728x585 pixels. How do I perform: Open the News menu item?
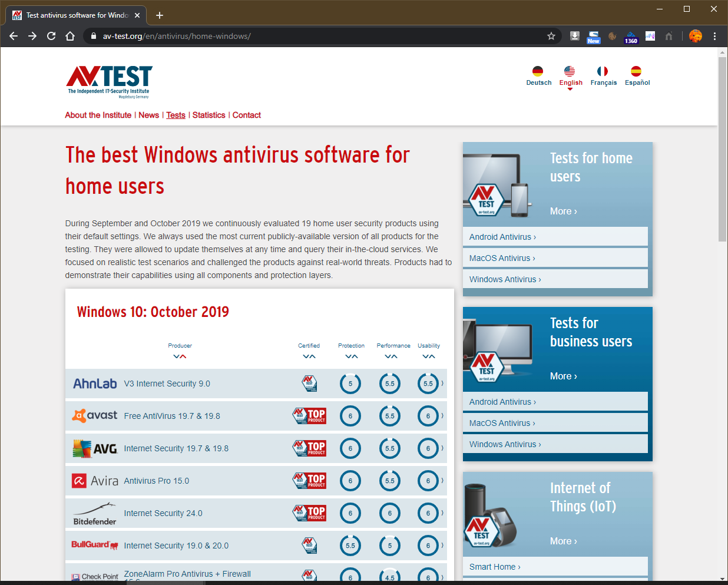[x=149, y=115]
